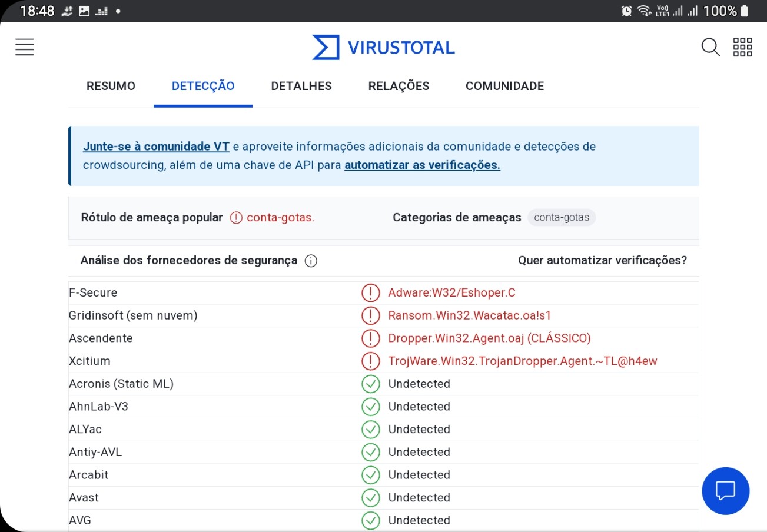
Task: Open the hamburger navigation menu
Action: [25, 47]
